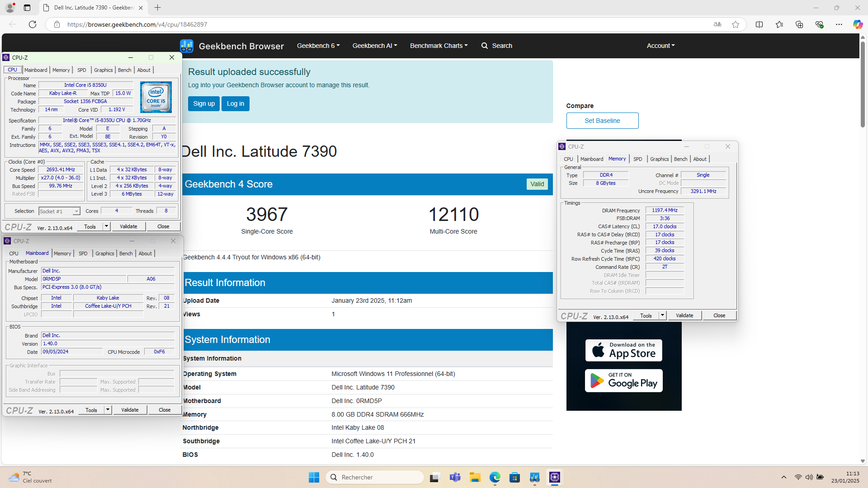Screen dimensions: 868x488
Task: Click the Geekbench Browser logo icon
Action: (187, 46)
